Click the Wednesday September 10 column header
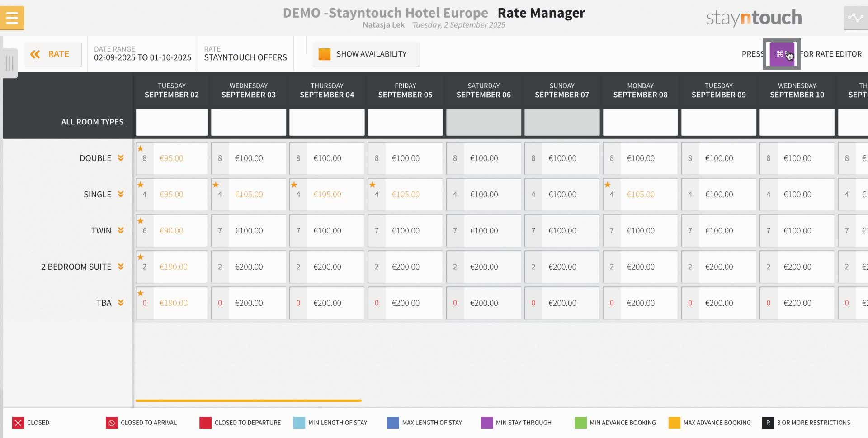The image size is (868, 438). coord(797,90)
